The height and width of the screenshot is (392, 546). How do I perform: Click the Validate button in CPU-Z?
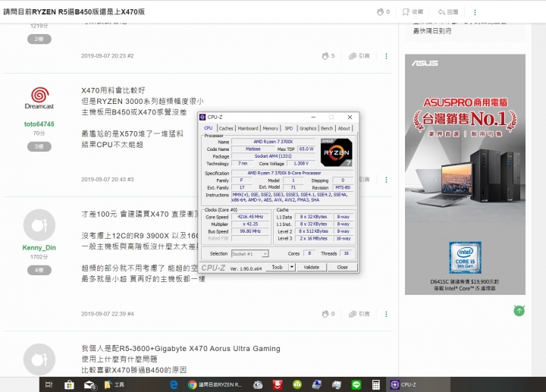coord(312,268)
